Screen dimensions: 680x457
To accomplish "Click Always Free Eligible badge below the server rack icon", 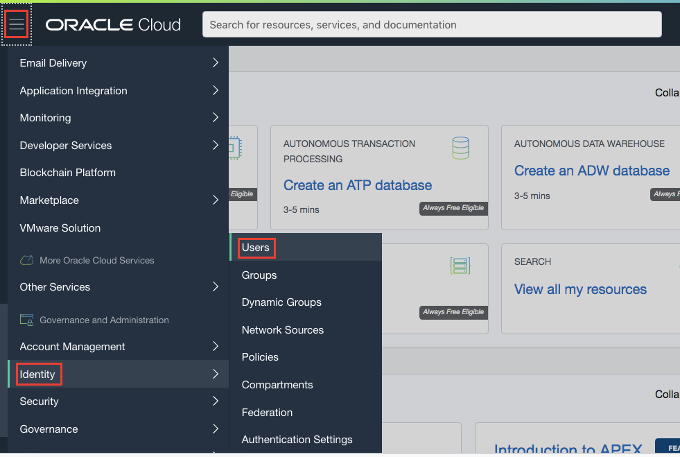I will [x=454, y=312].
